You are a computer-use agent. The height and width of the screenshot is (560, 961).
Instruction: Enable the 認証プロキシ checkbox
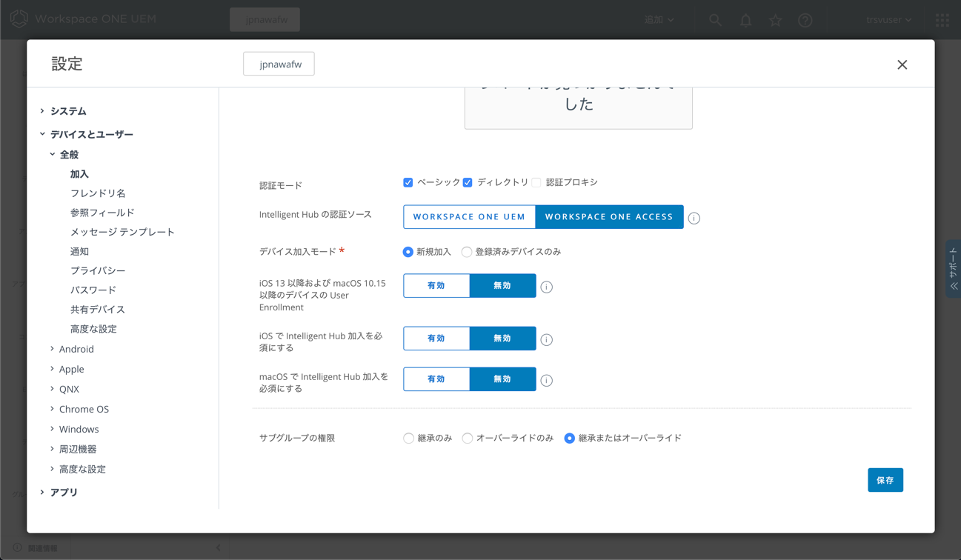point(536,182)
